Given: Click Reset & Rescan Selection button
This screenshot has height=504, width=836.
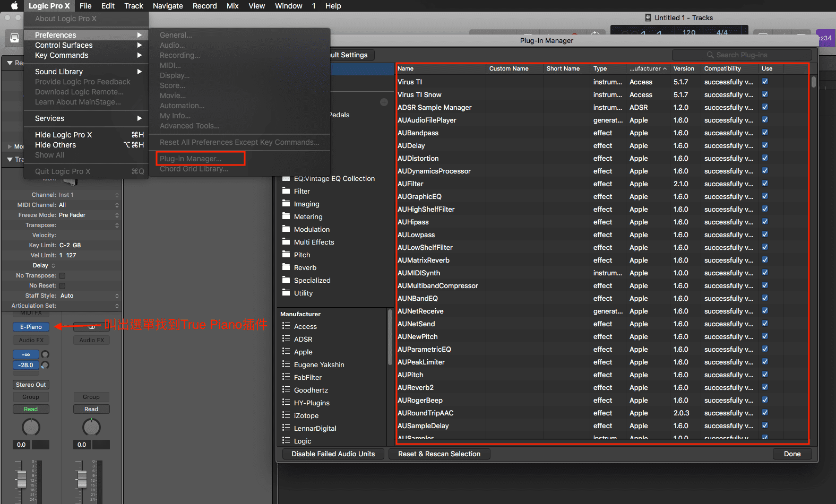Looking at the screenshot, I should click(x=439, y=454).
